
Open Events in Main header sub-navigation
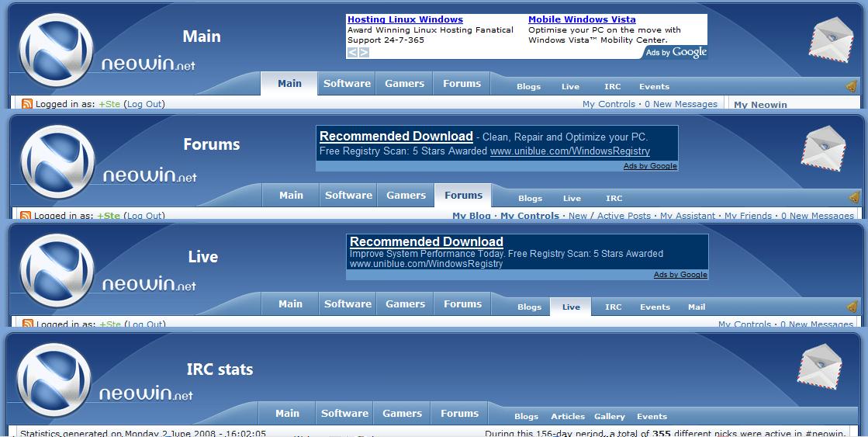[x=655, y=86]
